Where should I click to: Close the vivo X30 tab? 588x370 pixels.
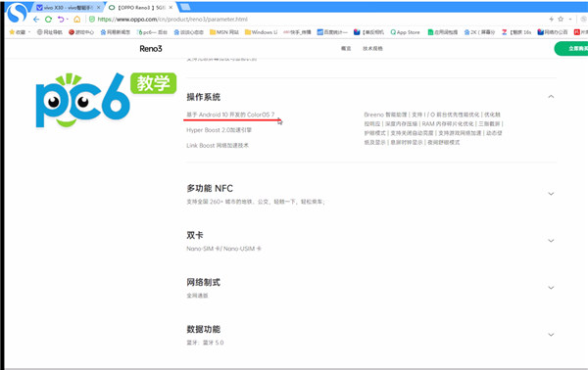pyautogui.click(x=98, y=8)
